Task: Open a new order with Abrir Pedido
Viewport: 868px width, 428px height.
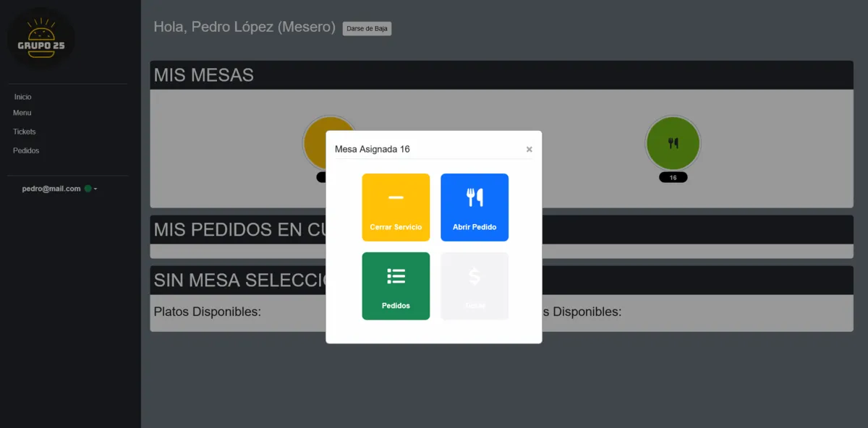Action: [x=475, y=207]
